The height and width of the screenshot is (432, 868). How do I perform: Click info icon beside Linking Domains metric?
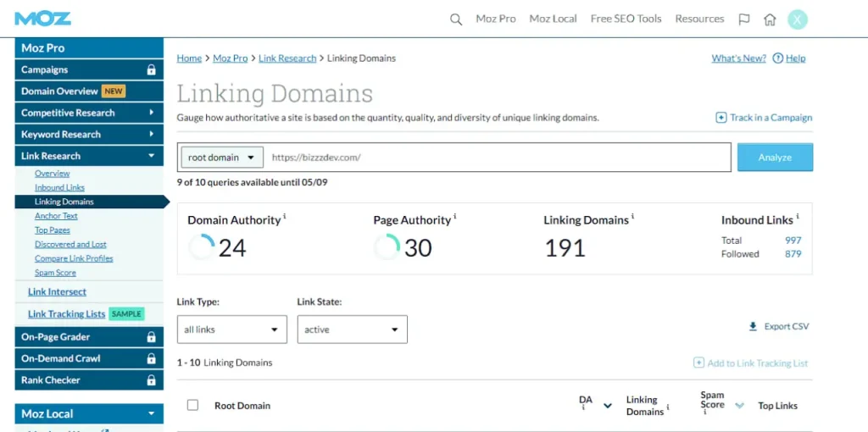(x=632, y=216)
